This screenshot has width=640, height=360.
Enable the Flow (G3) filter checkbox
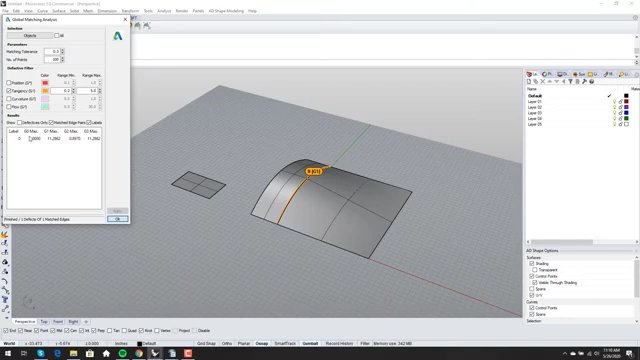click(x=9, y=107)
